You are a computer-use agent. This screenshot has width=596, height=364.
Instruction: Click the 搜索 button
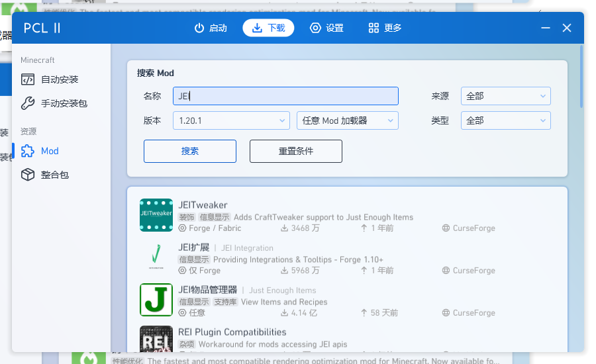190,151
